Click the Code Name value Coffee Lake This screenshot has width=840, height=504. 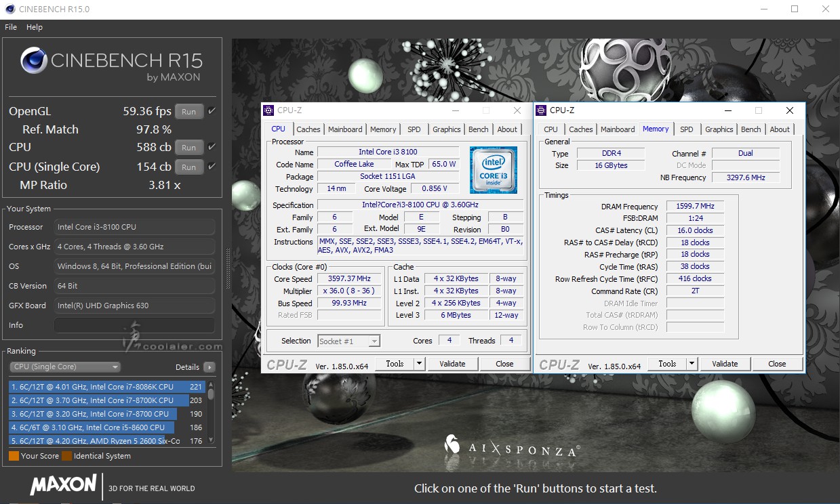click(x=354, y=165)
